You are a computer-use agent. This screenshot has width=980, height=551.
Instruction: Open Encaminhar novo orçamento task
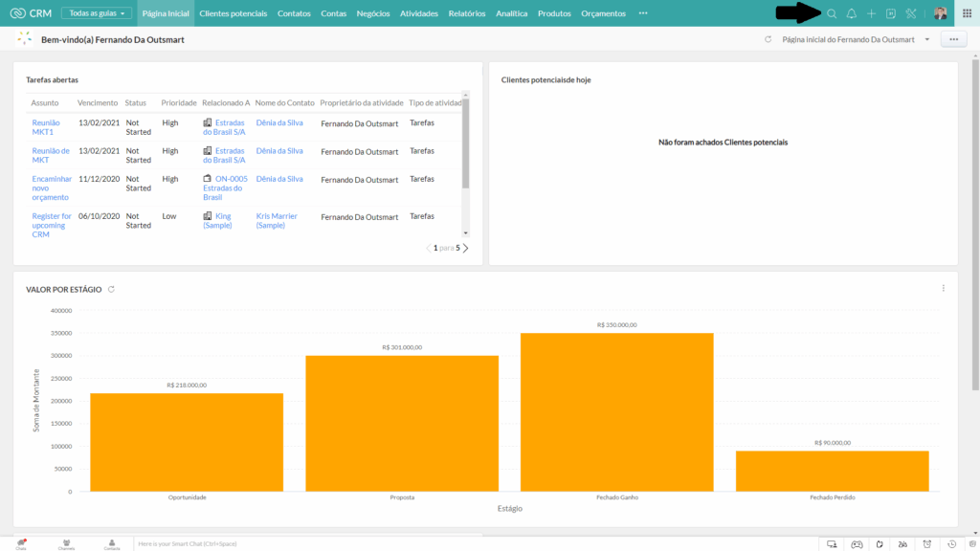tap(52, 188)
